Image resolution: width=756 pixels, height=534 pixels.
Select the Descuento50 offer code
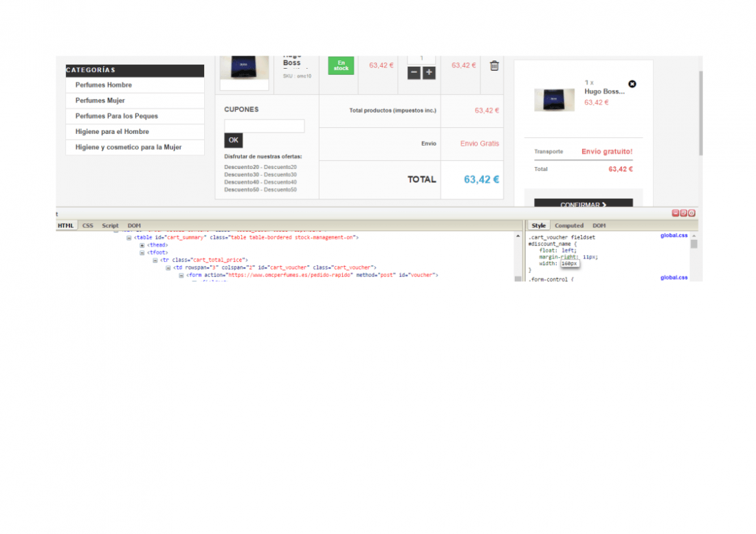point(260,190)
